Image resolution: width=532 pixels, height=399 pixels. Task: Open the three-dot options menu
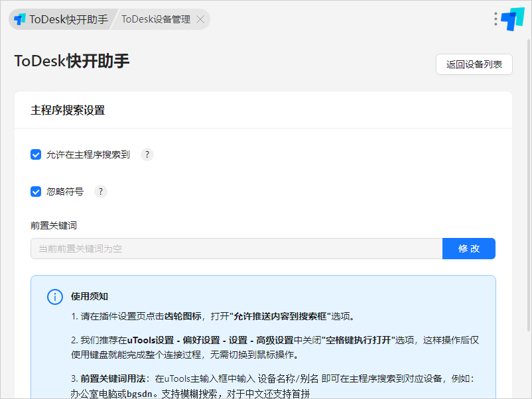[496, 19]
